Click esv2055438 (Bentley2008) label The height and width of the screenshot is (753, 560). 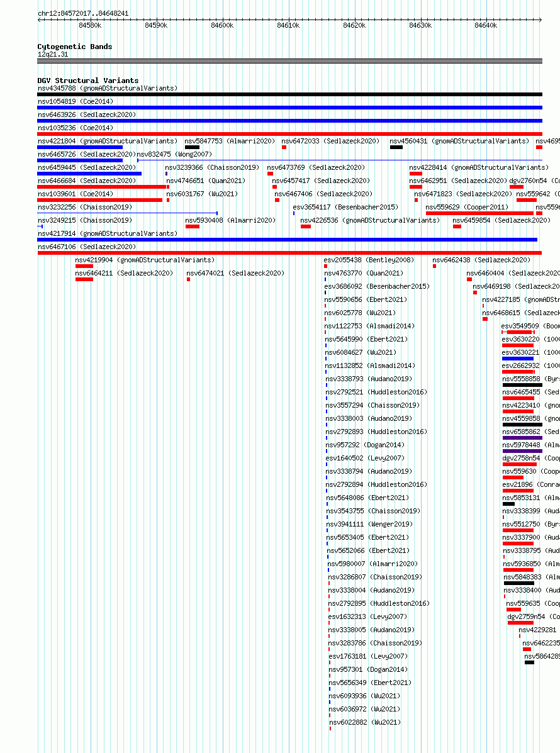coord(369,260)
